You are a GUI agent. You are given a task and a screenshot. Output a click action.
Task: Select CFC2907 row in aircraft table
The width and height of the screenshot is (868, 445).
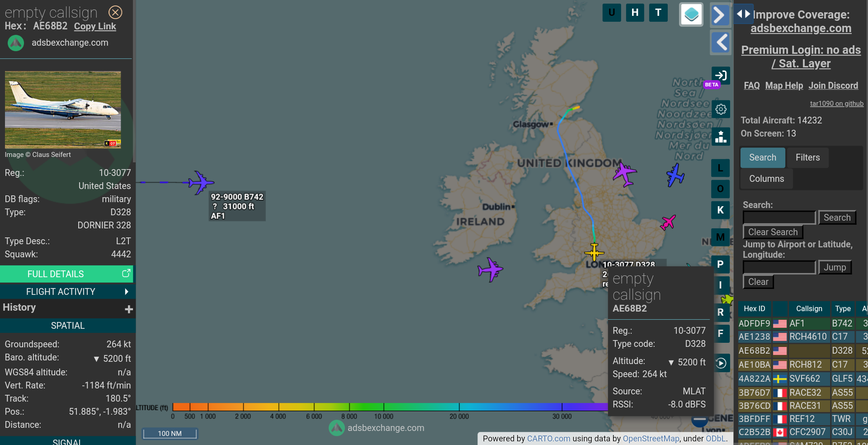point(803,432)
